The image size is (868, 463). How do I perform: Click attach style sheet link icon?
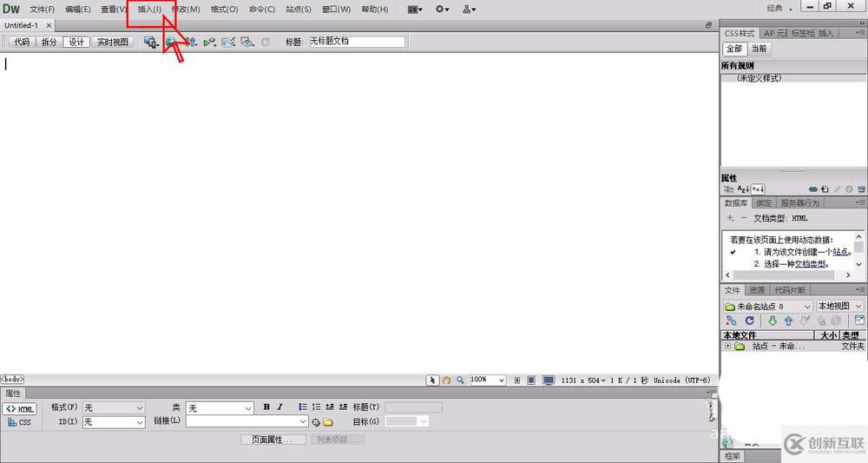[812, 189]
